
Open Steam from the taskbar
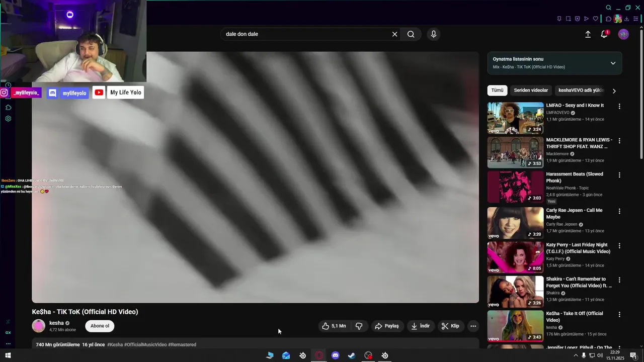pos(352,355)
